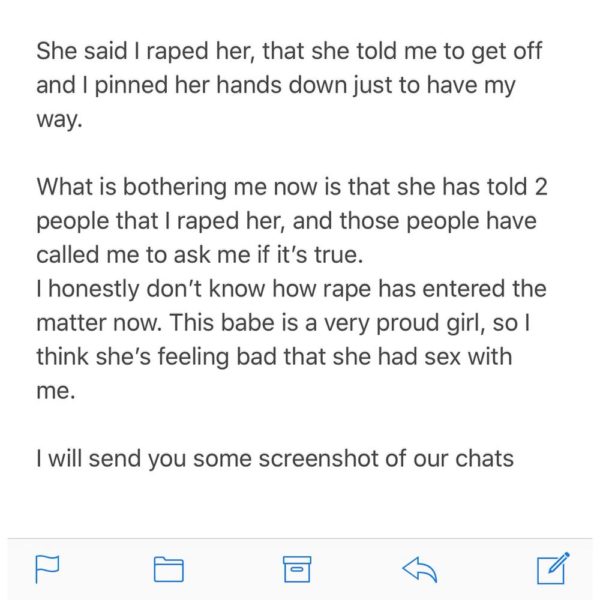Click the word "She" starting the first paragraph
The height and width of the screenshot is (600, 600).
coord(57,51)
